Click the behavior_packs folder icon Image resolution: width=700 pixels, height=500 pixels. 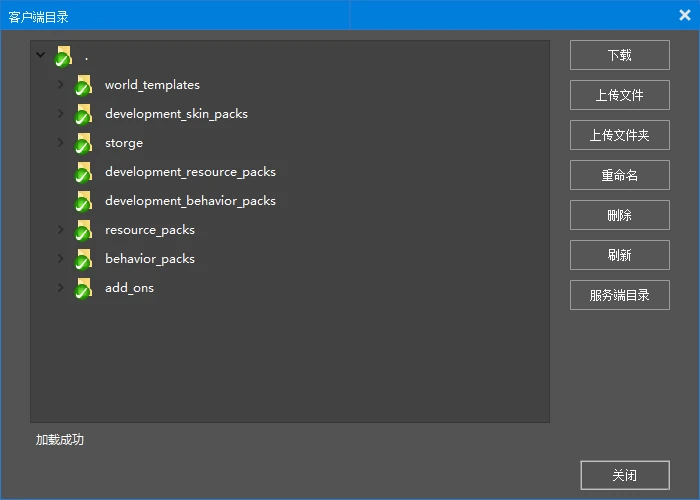83,259
